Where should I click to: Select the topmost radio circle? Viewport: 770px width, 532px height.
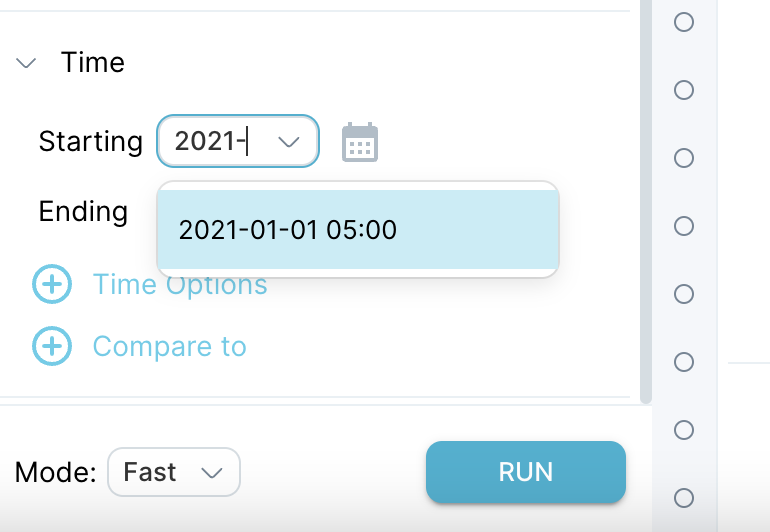pyautogui.click(x=684, y=22)
